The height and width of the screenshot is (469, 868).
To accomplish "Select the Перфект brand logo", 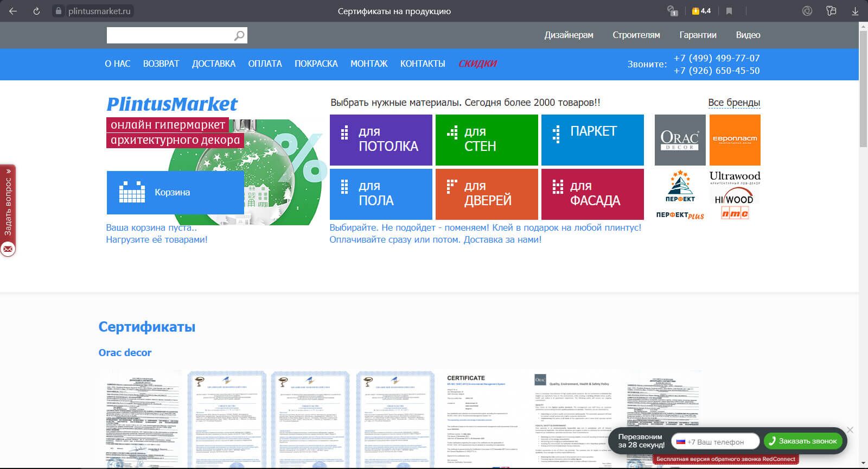I will 680,186.
